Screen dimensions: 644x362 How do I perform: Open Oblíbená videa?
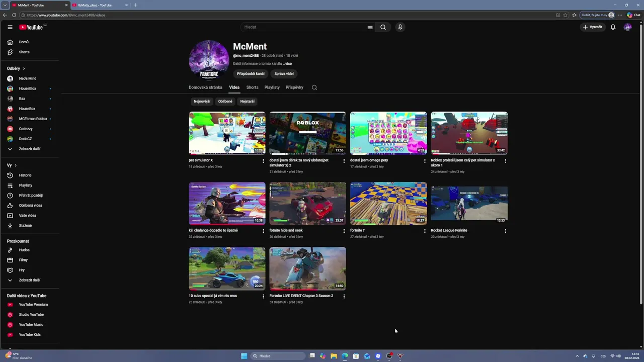[x=30, y=206]
